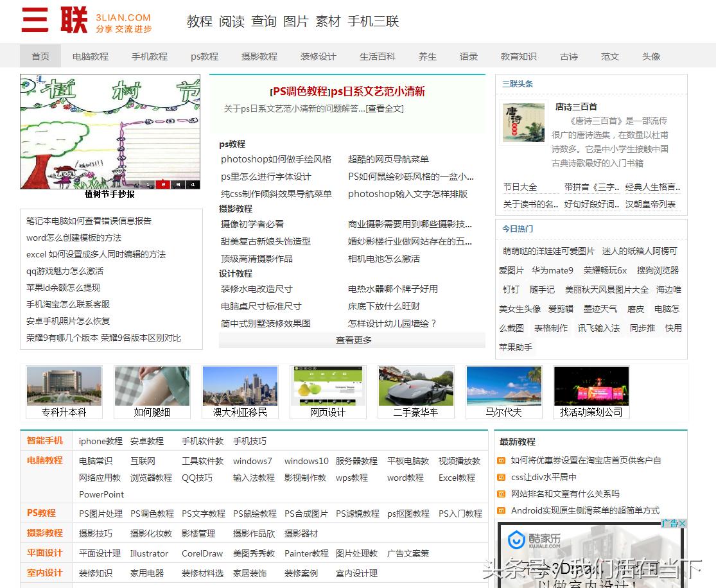Select carousel slide number 3
The height and width of the screenshot is (588, 716).
pos(179,184)
